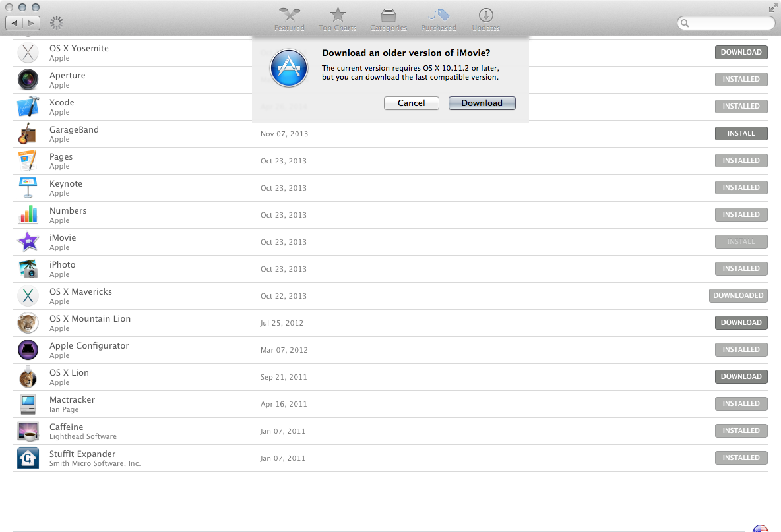781x532 pixels.
Task: Click the 'Smith Micro Software, Inc.' developer name
Action: [95, 463]
